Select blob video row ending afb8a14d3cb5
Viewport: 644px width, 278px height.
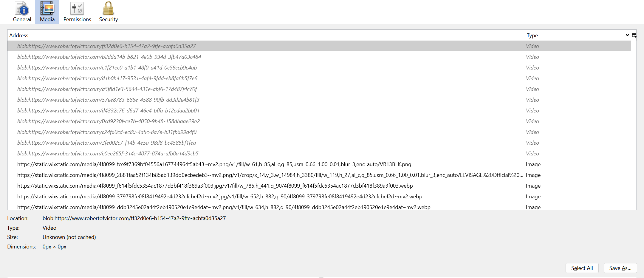108,154
